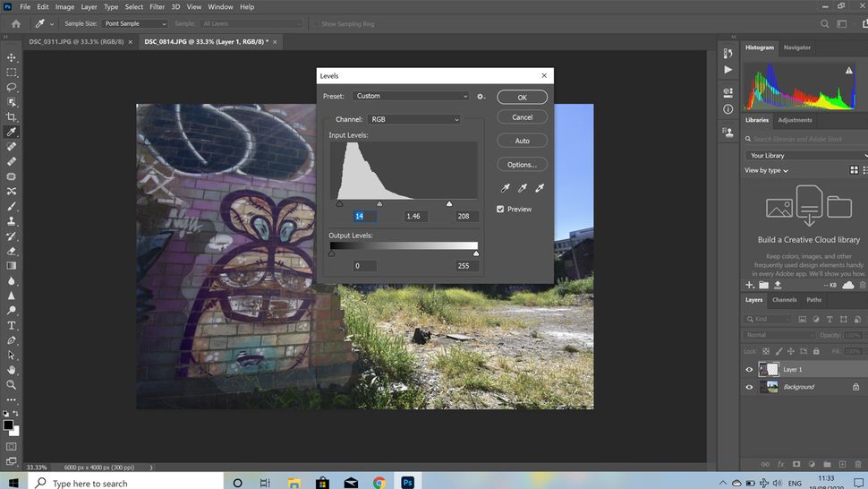Select the Gradient tool

(11, 266)
